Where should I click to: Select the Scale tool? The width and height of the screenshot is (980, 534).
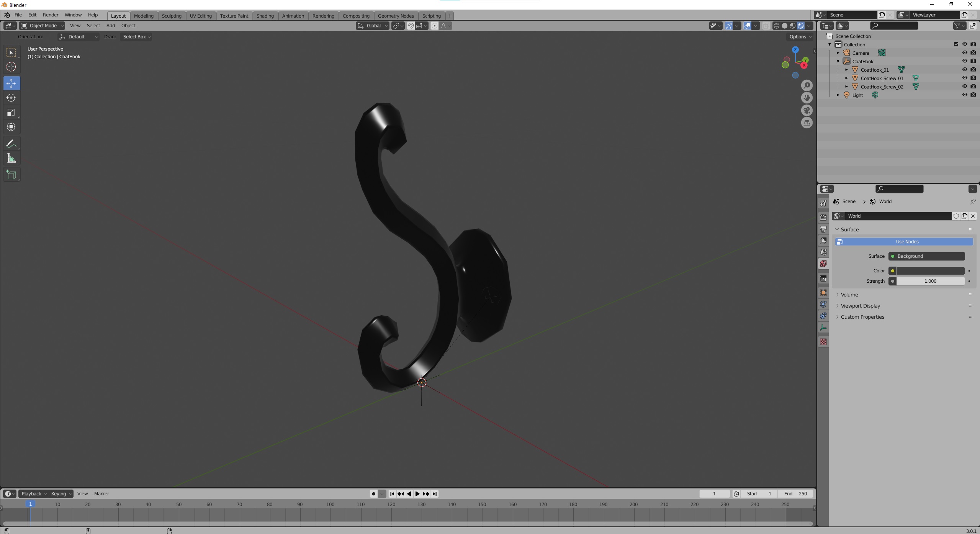tap(11, 113)
